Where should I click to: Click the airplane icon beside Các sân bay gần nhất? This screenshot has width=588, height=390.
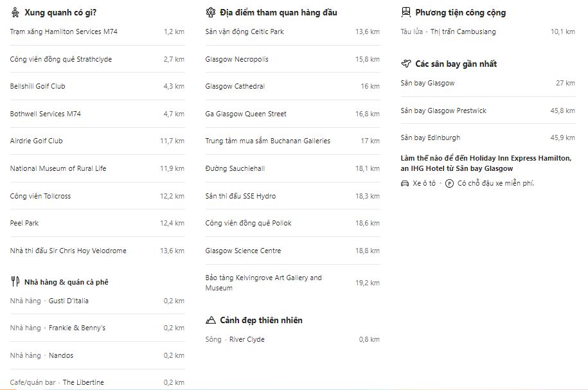point(405,64)
